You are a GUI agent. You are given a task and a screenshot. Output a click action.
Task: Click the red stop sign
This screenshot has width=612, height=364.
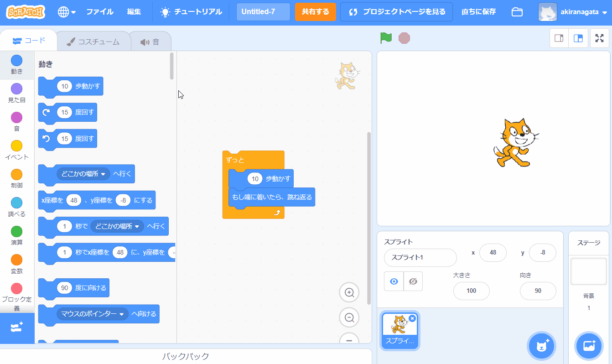tap(404, 38)
